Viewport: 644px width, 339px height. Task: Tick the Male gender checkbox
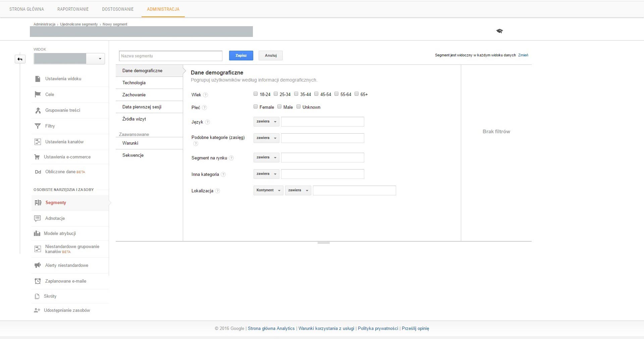pyautogui.click(x=279, y=107)
